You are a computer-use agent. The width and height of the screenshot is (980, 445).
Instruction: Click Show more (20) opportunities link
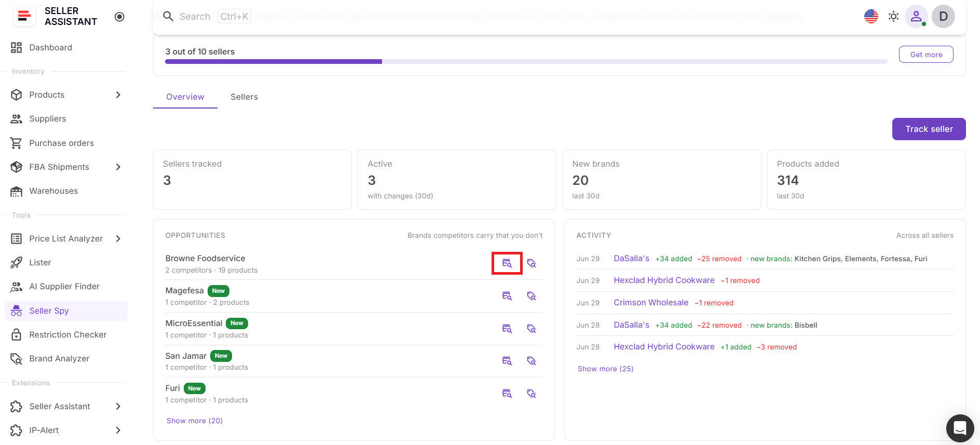[x=195, y=421]
